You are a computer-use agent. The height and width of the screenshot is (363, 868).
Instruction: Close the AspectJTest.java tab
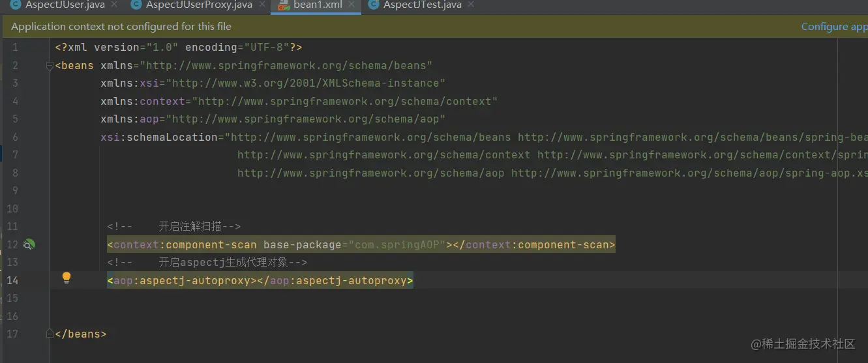click(471, 5)
